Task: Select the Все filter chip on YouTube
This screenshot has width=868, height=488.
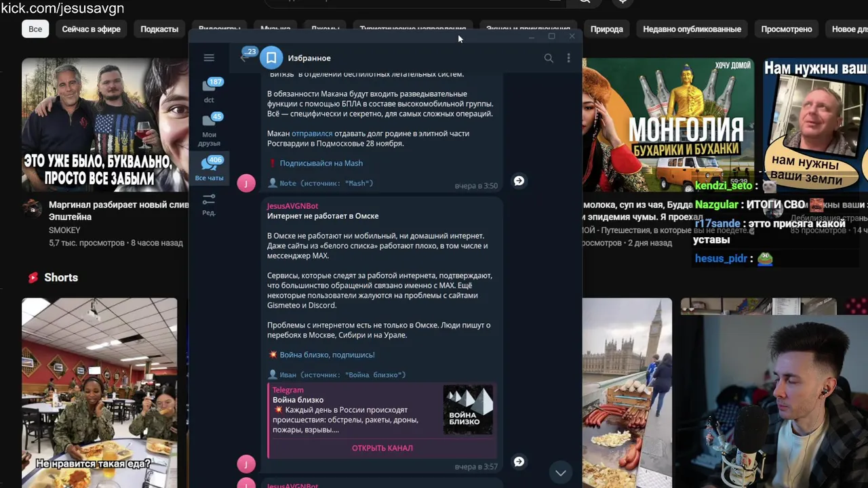Action: click(x=35, y=29)
